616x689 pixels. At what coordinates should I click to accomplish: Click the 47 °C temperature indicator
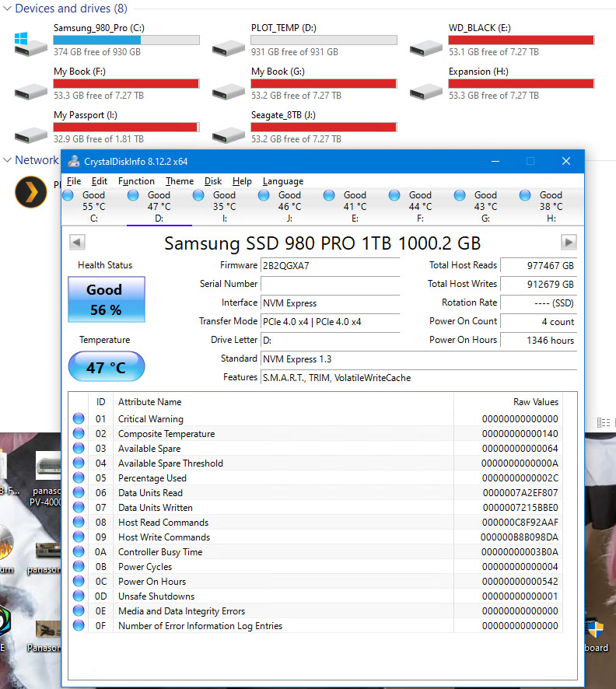[x=106, y=367]
